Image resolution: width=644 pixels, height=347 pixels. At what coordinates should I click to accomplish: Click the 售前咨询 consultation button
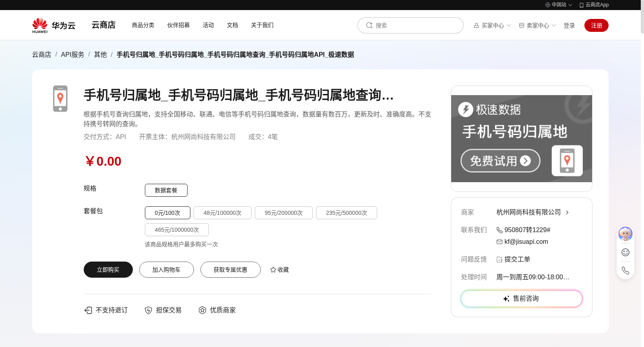pyautogui.click(x=522, y=299)
